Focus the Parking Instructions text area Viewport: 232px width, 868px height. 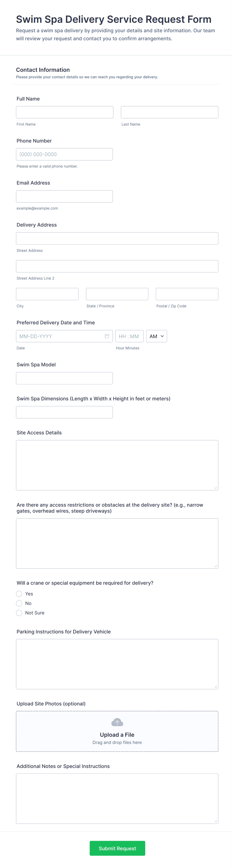(117, 664)
